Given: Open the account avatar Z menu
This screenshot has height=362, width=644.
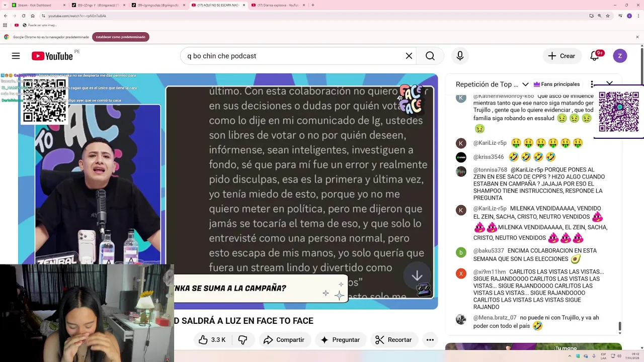Looking at the screenshot, I should click(620, 56).
